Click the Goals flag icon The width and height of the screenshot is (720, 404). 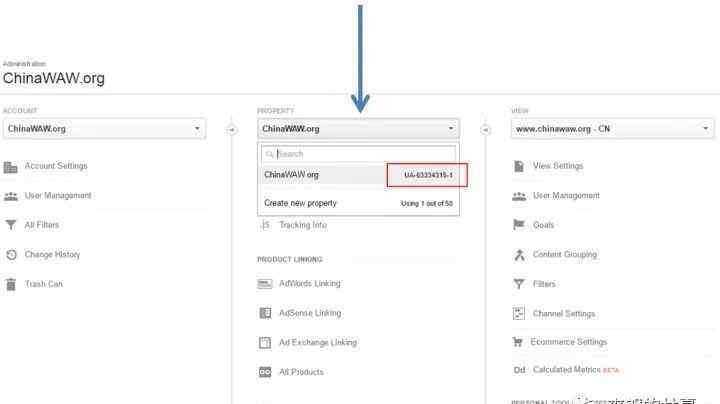tap(519, 225)
